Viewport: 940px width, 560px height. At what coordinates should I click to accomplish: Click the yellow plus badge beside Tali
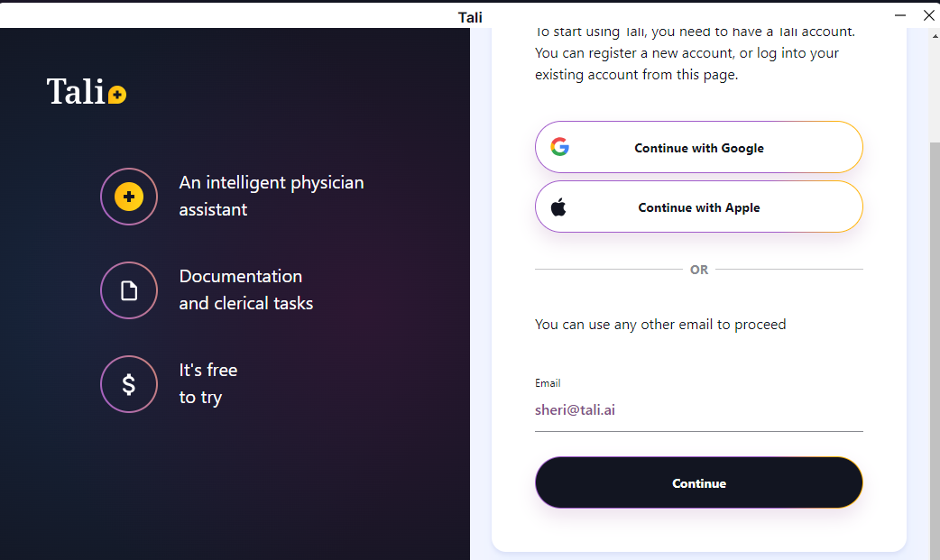[117, 95]
